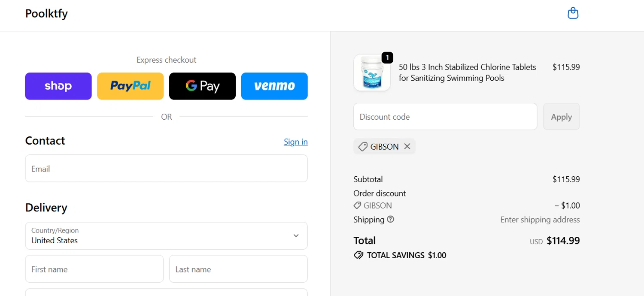
Task: Click the 'Express checkout' label
Action: pos(167,60)
